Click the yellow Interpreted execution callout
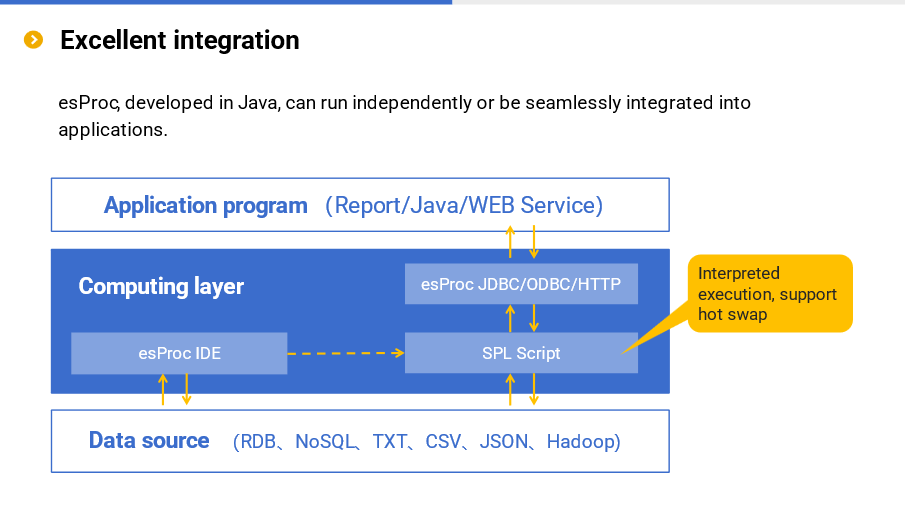The height and width of the screenshot is (509, 905). point(770,294)
